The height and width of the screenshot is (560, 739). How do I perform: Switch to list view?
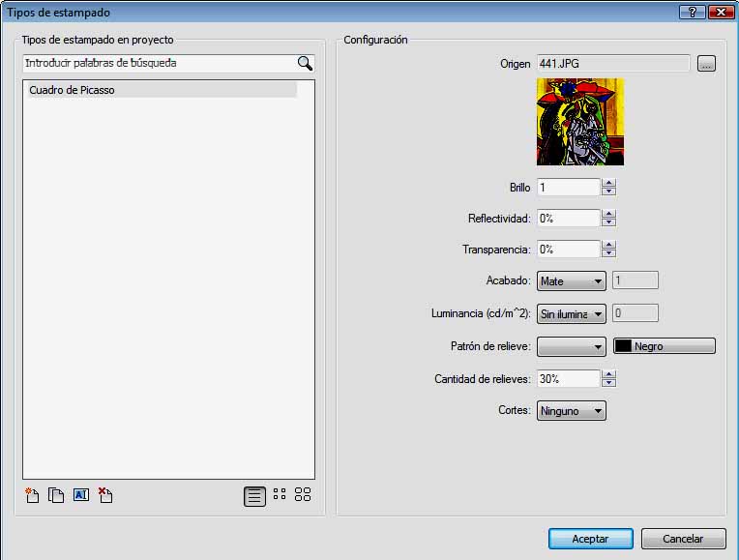coord(254,495)
